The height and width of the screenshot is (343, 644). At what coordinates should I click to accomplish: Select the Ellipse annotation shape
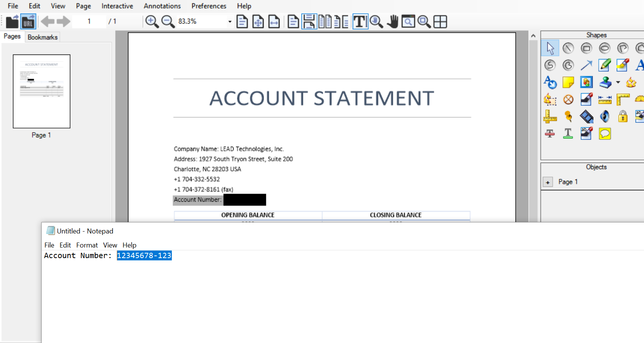pos(605,48)
